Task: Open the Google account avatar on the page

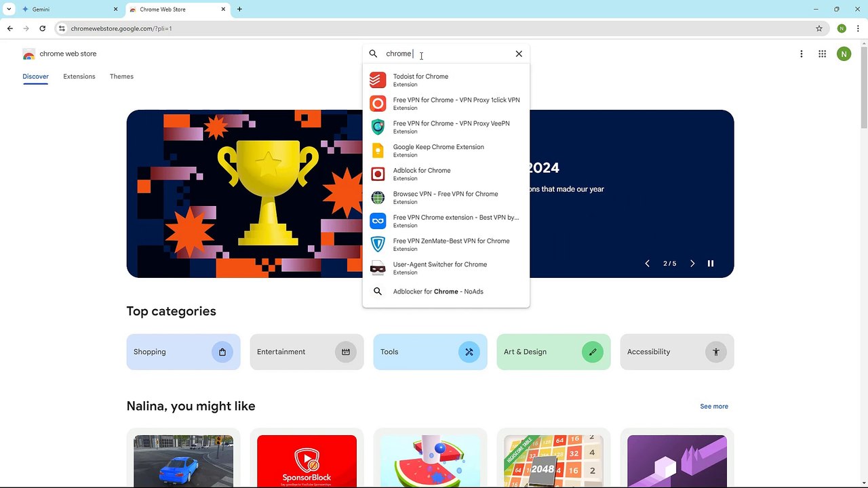Action: point(844,54)
